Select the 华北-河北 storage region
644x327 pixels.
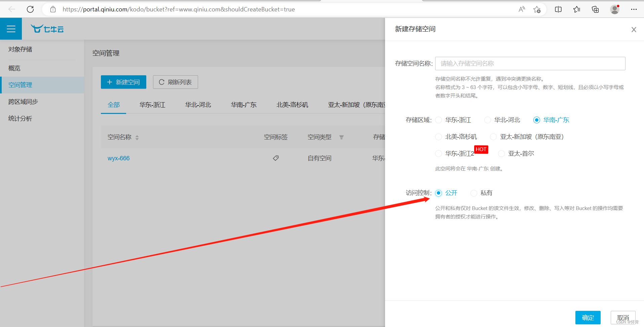point(487,120)
